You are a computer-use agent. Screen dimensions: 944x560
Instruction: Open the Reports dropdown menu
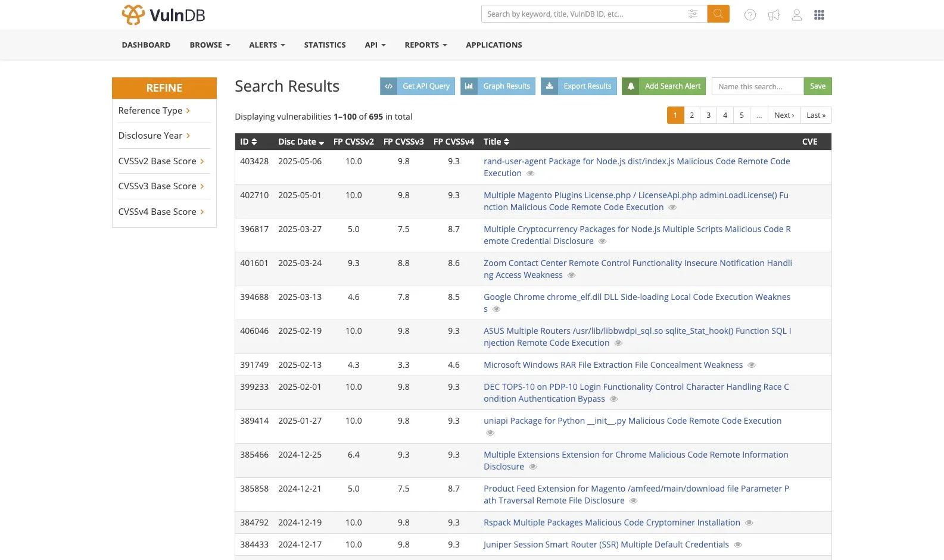pyautogui.click(x=425, y=45)
